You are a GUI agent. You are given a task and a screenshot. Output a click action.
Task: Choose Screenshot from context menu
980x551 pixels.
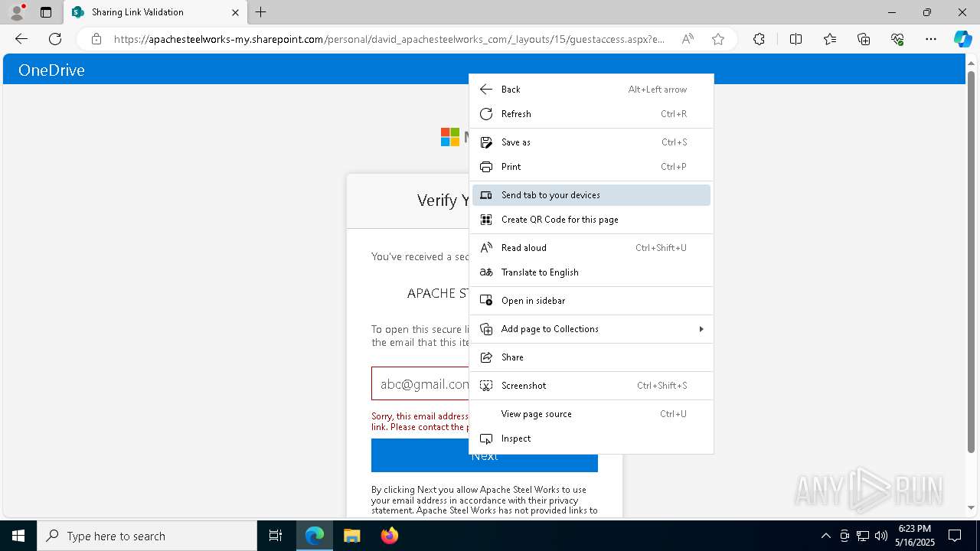pos(591,386)
